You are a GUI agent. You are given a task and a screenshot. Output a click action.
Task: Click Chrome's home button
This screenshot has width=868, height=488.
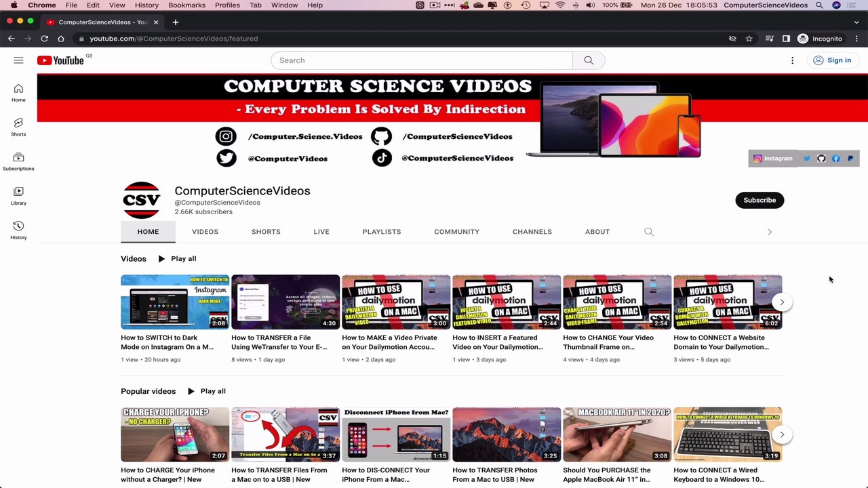tap(61, 39)
